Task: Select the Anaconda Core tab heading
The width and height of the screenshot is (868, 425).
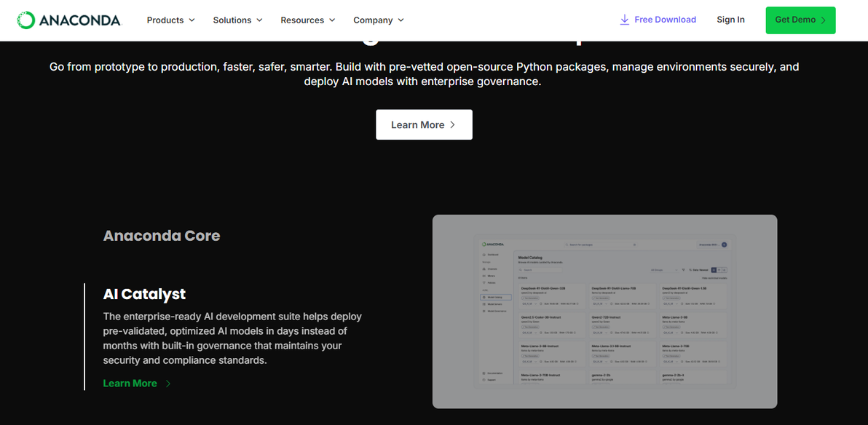Action: [x=162, y=236]
